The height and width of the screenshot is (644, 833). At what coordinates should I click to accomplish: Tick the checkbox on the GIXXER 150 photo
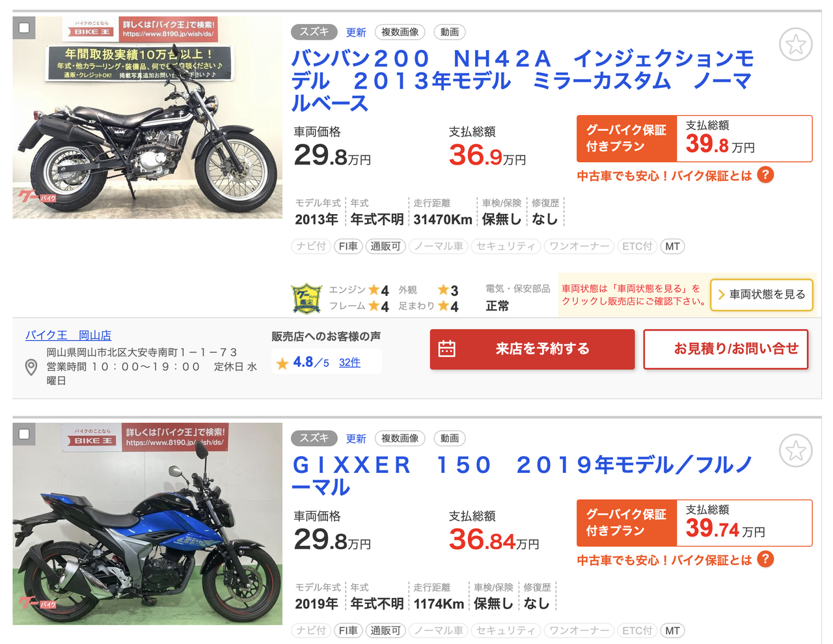pos(24,434)
